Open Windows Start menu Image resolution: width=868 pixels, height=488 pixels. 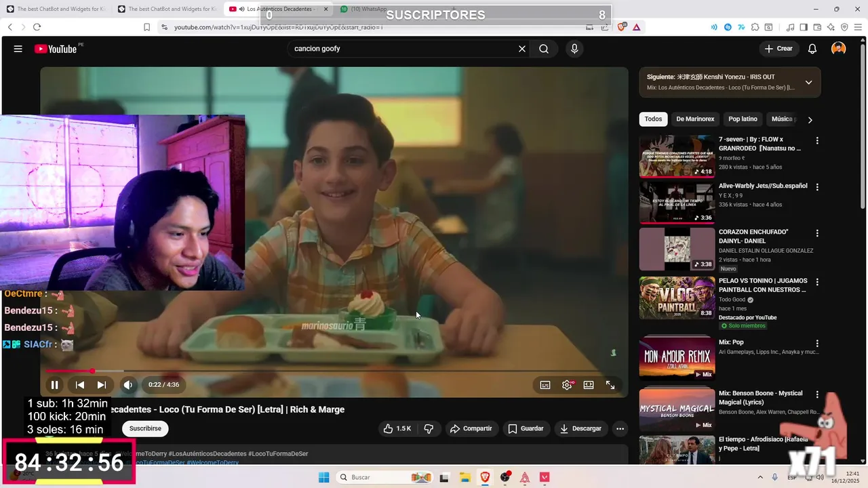(x=324, y=477)
